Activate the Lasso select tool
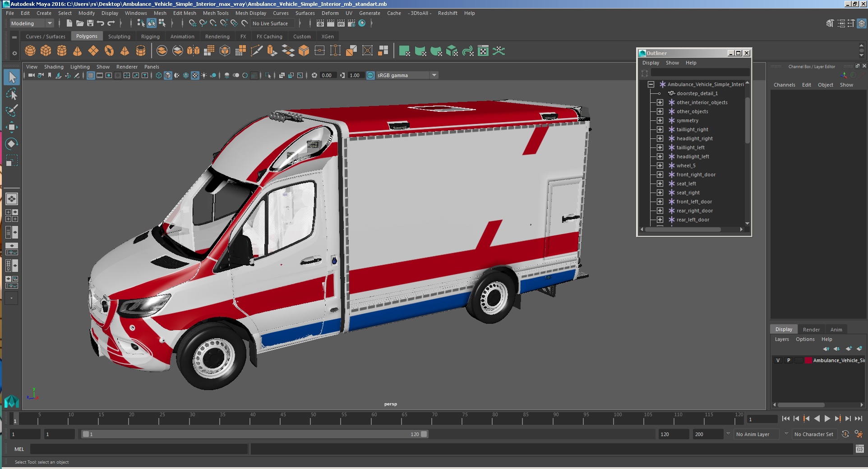The image size is (868, 469). click(12, 94)
